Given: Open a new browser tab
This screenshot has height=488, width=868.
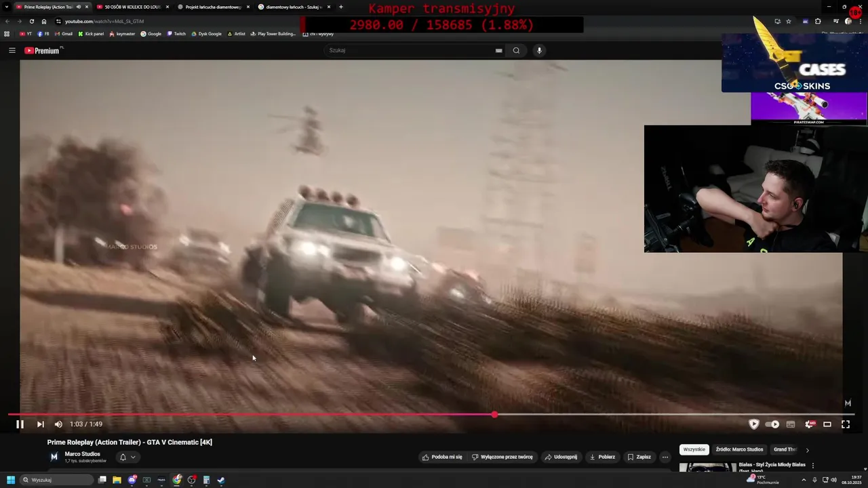Looking at the screenshot, I should coord(340,7).
